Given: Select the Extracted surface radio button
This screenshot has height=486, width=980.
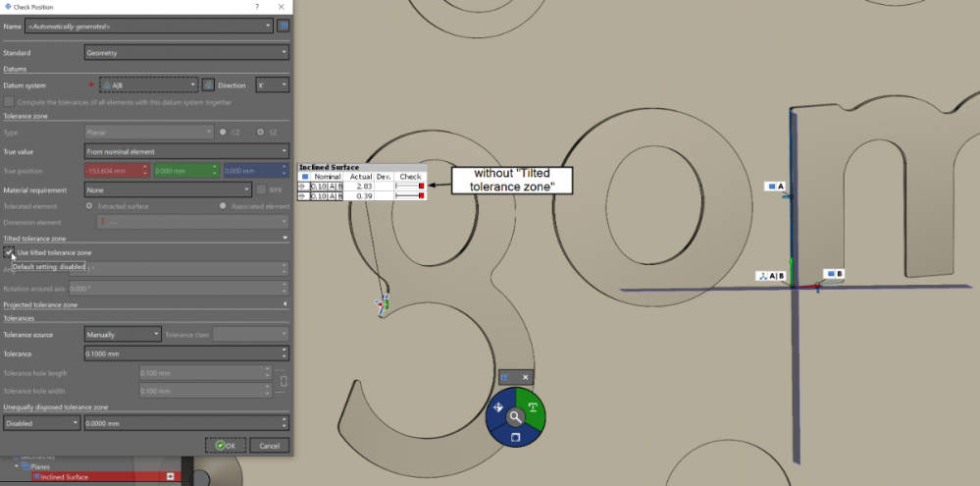Looking at the screenshot, I should tap(90, 206).
